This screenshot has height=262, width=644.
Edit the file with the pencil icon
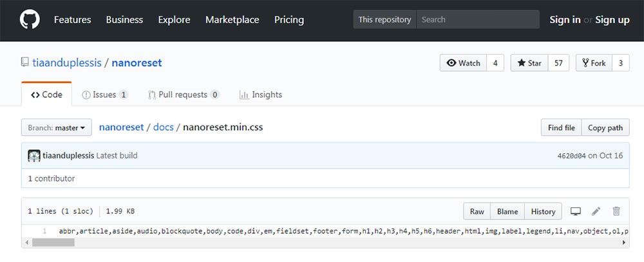point(596,212)
